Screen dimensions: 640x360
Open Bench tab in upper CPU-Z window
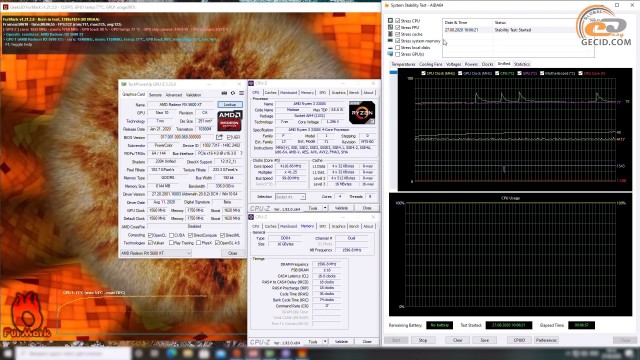coord(354,93)
